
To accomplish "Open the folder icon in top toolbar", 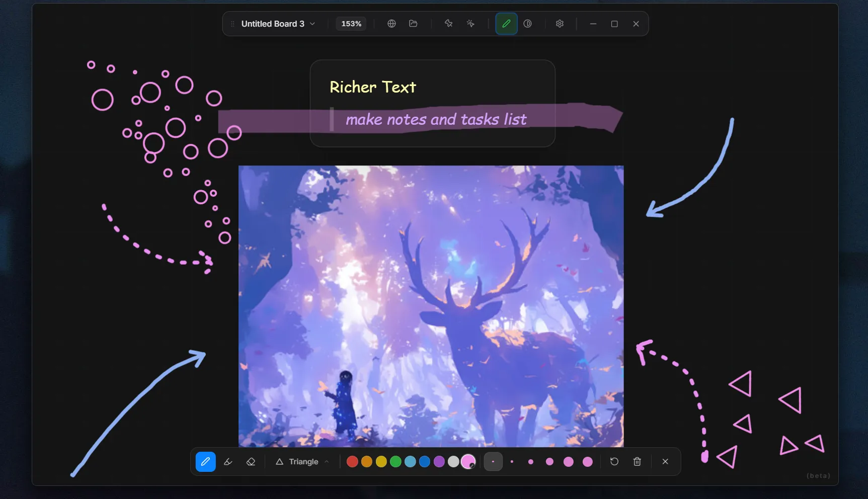I will coord(413,24).
